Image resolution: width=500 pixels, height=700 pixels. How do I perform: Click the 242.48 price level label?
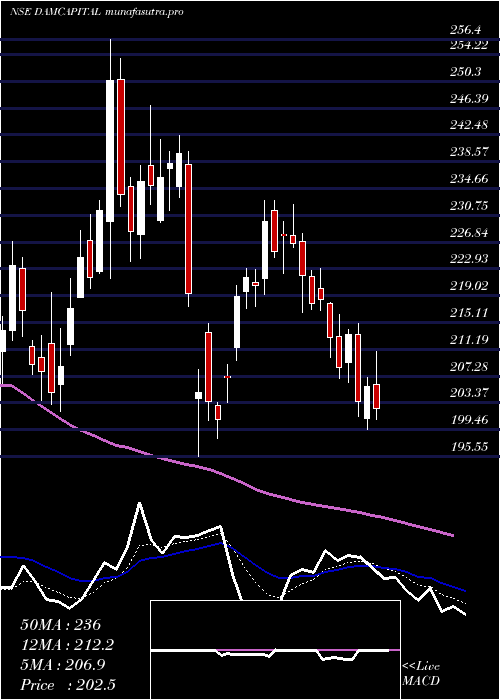point(469,125)
